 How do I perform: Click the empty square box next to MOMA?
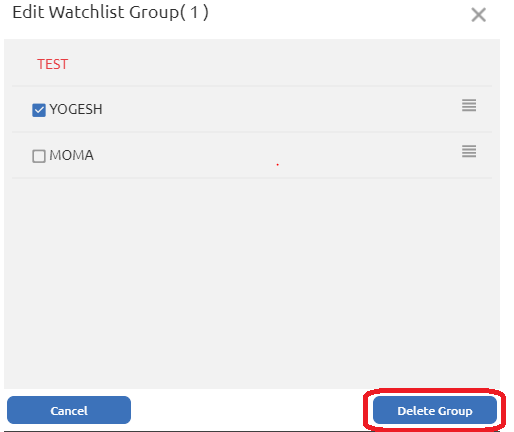click(x=39, y=156)
